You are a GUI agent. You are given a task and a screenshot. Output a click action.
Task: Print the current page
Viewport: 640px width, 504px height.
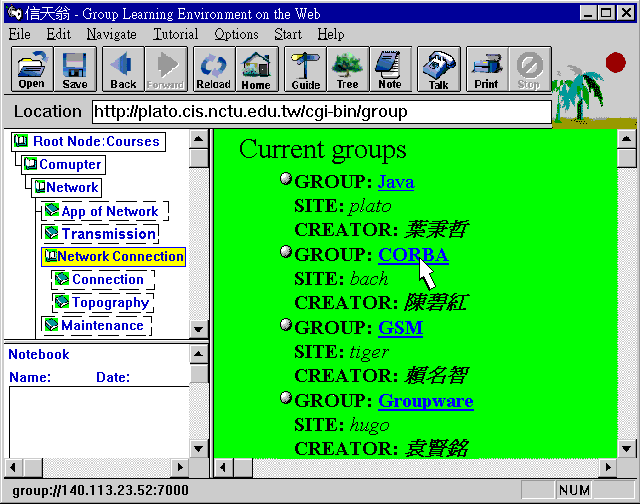(x=486, y=70)
